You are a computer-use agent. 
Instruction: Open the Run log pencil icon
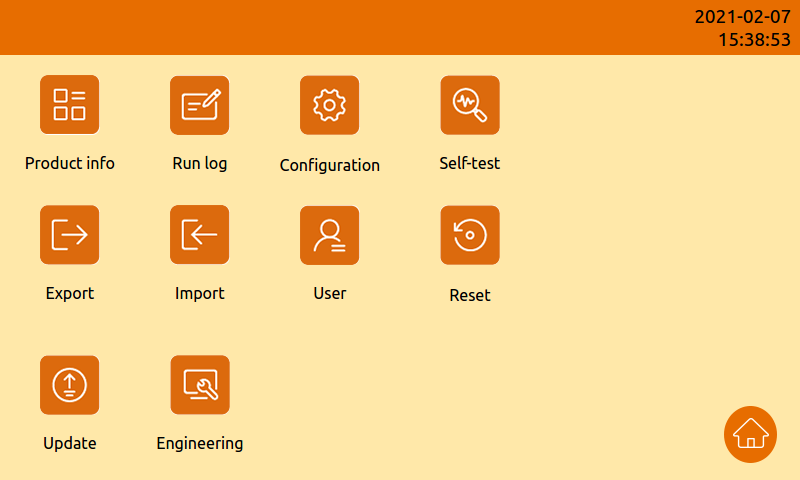coord(199,105)
